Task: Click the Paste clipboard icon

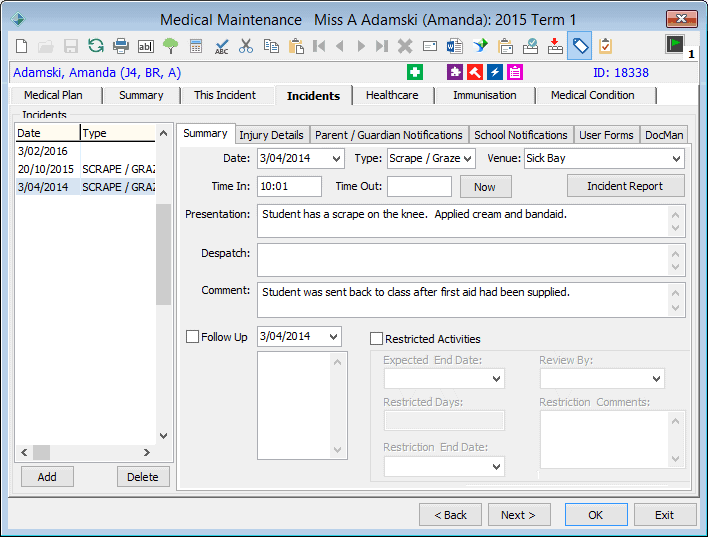Action: point(296,46)
